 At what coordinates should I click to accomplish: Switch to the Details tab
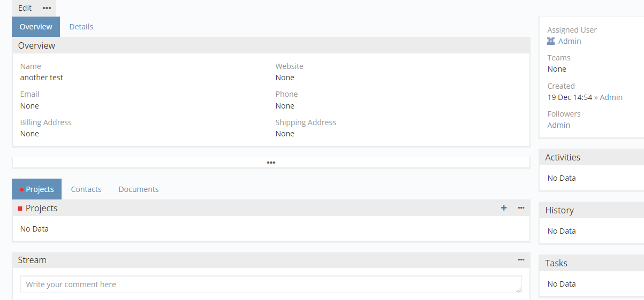tap(81, 27)
